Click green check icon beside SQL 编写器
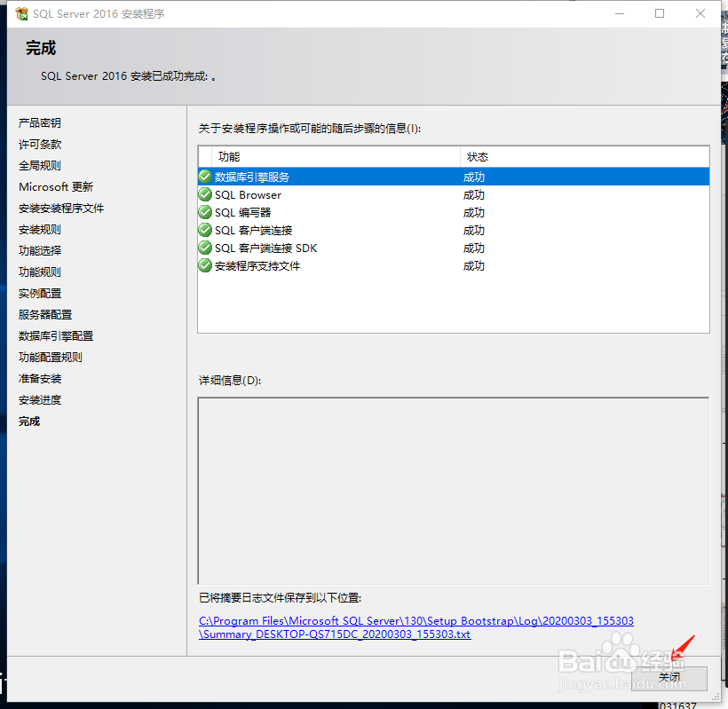The height and width of the screenshot is (709, 728). tap(205, 212)
